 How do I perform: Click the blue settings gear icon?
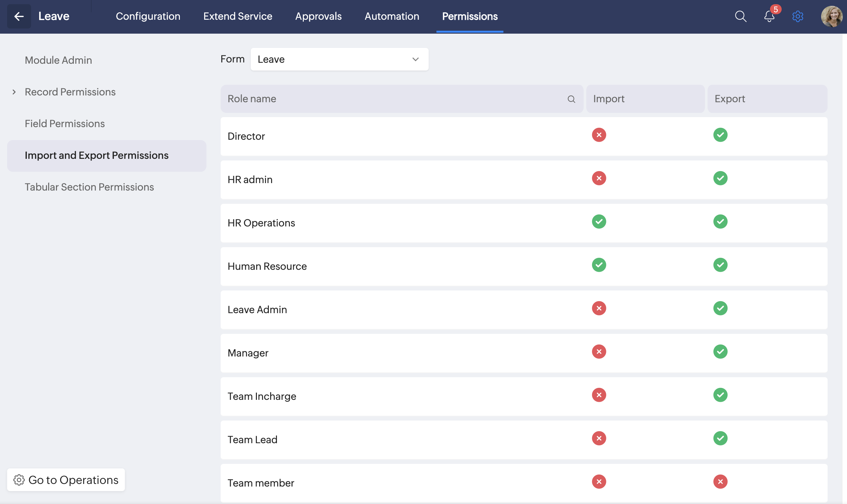(x=797, y=16)
